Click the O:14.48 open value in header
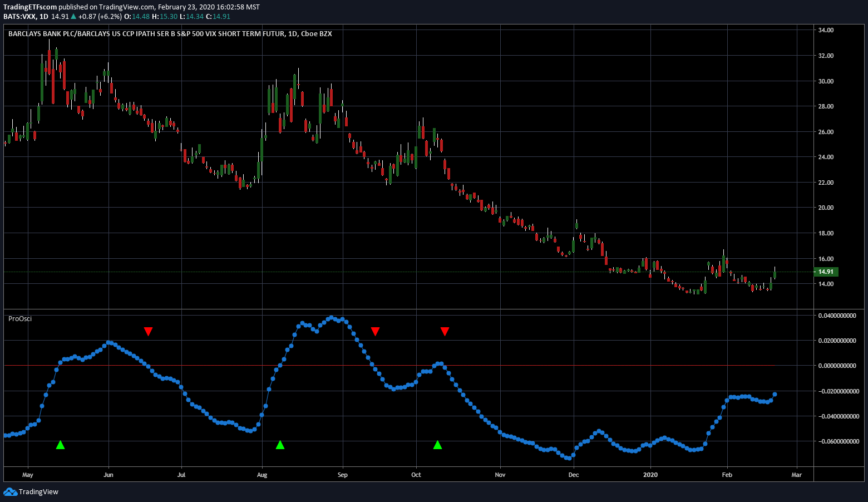 click(x=137, y=17)
